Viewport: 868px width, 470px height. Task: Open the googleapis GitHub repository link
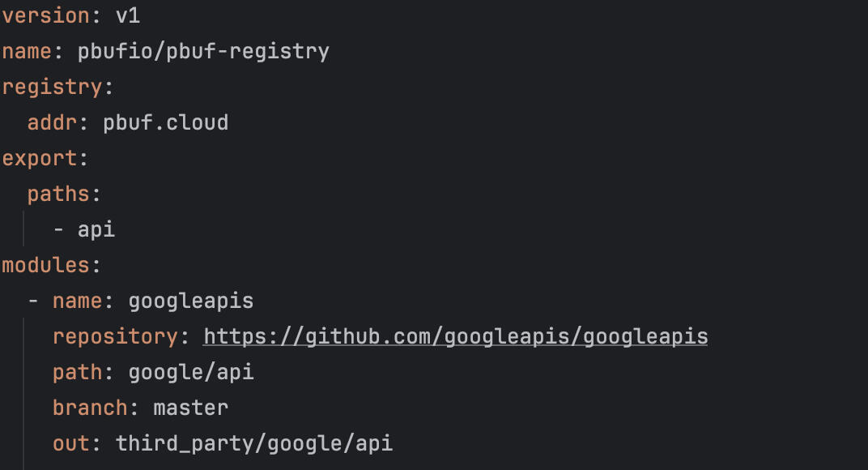[455, 336]
